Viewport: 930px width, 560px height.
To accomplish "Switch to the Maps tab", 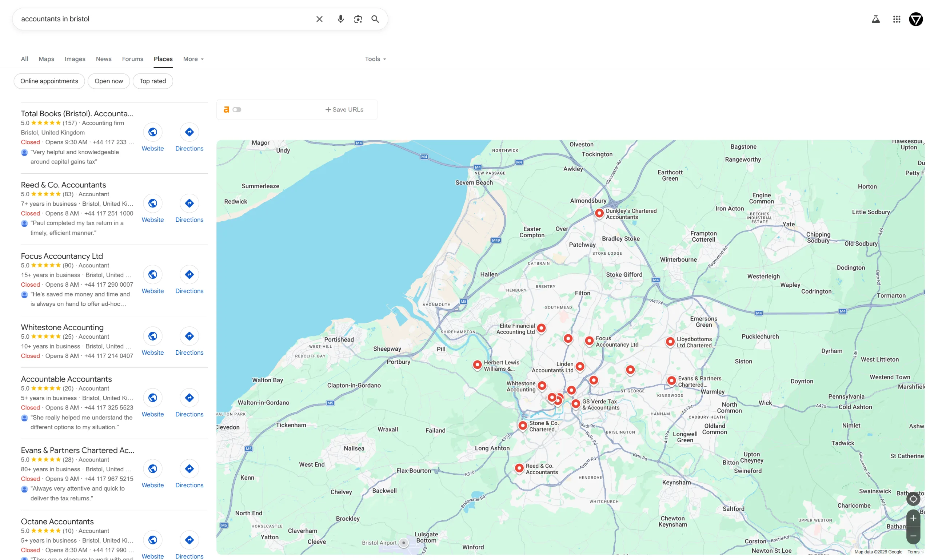I will tap(47, 59).
